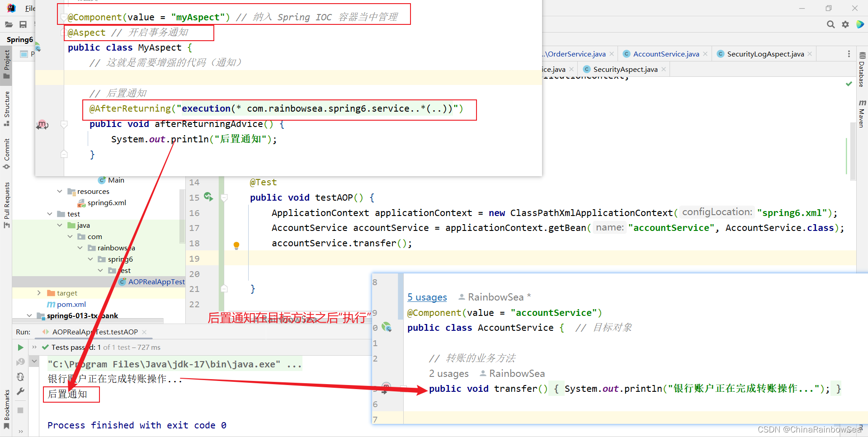The image size is (868, 437).
Task: Click the gray Stop square in Run panel
Action: pyautogui.click(x=20, y=410)
